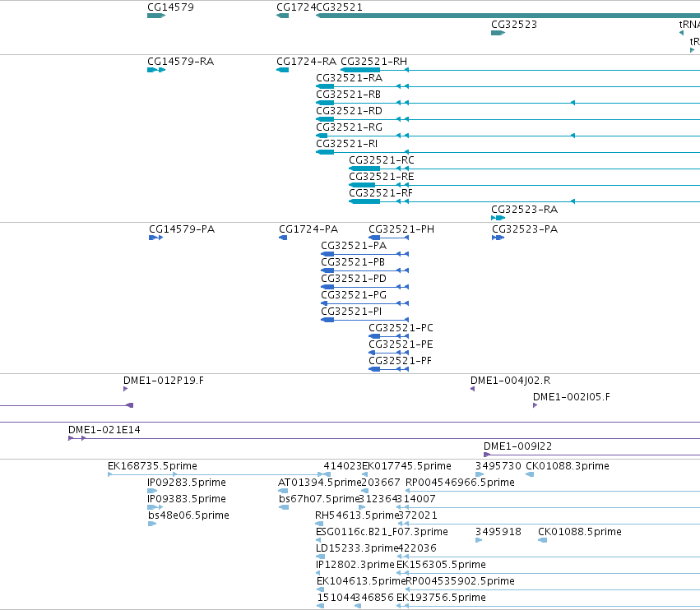Click protein CG32521-PA label
700x610 pixels.
click(354, 246)
